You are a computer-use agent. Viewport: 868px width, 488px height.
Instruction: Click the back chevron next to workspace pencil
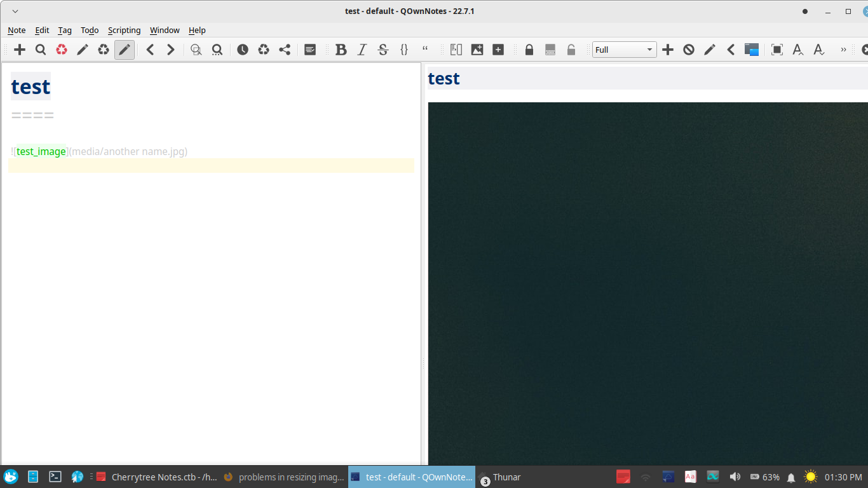click(x=731, y=50)
